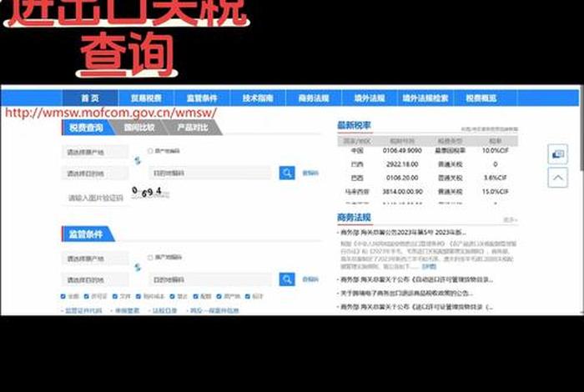Open the 监管证件代码 link
Viewport: 584px width, 392px height.
point(83,310)
